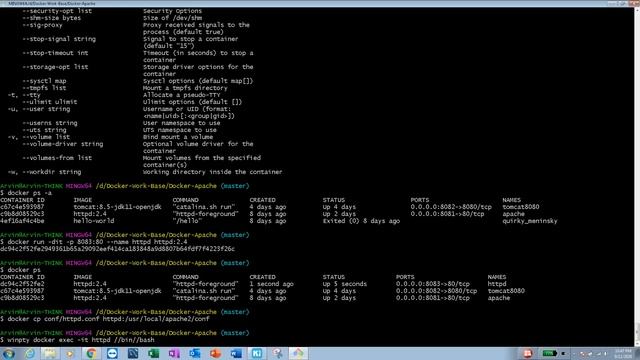Open TeamViewer from the taskbar
Screen dimensions: 640x360
click(112, 353)
